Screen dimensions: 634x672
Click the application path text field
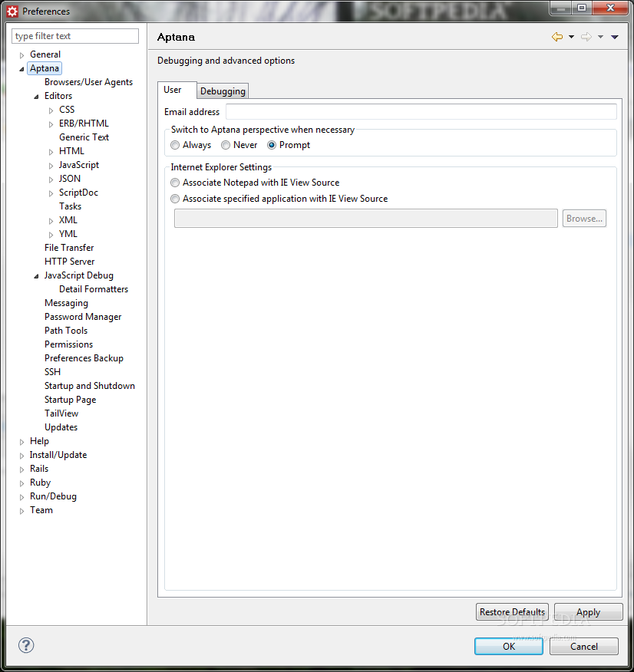point(365,219)
